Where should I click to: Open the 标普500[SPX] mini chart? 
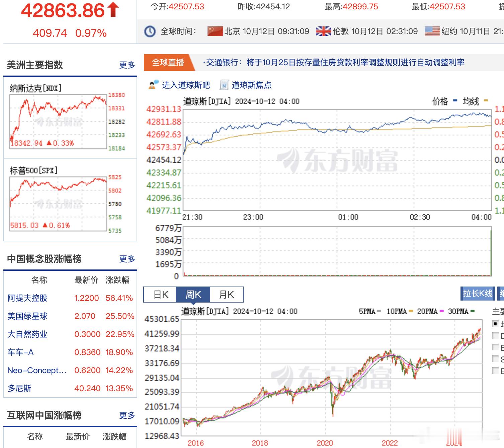(x=58, y=204)
